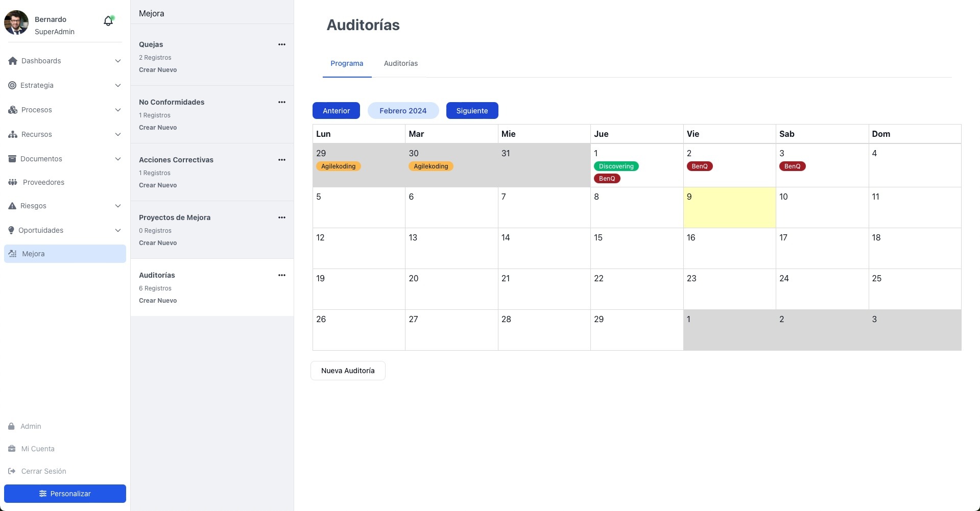Expand the Dashboards menu chevron
This screenshot has height=511, width=980.
click(118, 61)
